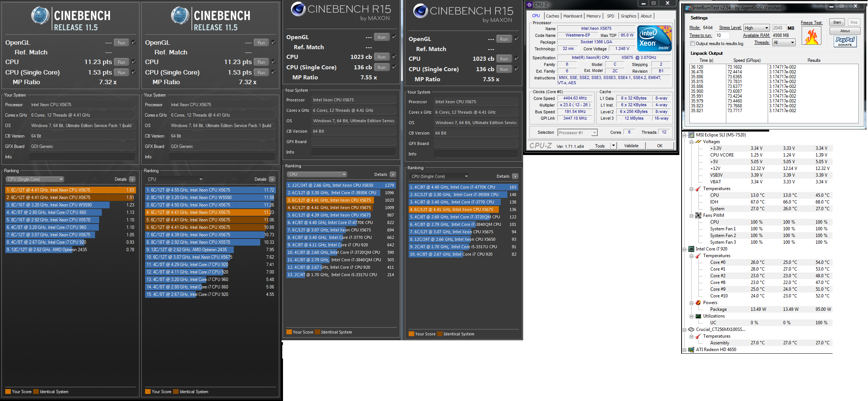Click thermometer icon under MSI Eclipse Temperatures
Screen dimensions: 868x401
[698, 189]
